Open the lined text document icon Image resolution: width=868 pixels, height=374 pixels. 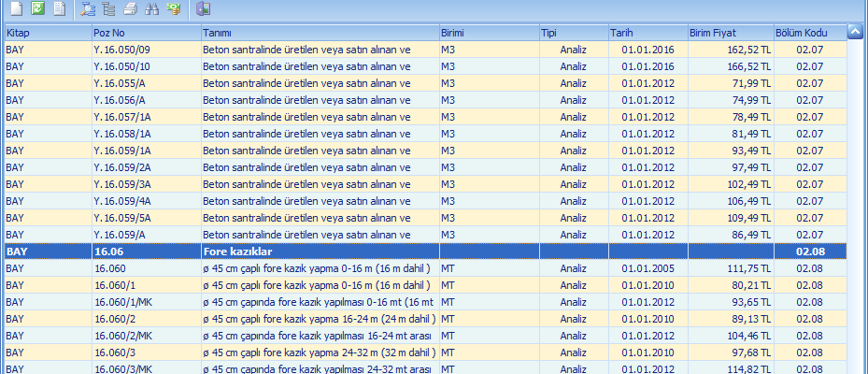pos(59,10)
